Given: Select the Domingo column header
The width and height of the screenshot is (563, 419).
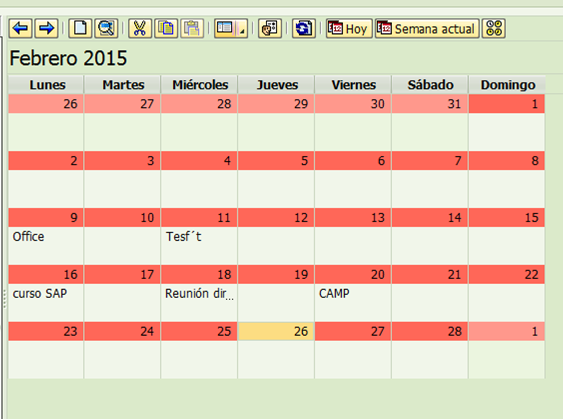Looking at the screenshot, I should click(x=507, y=85).
